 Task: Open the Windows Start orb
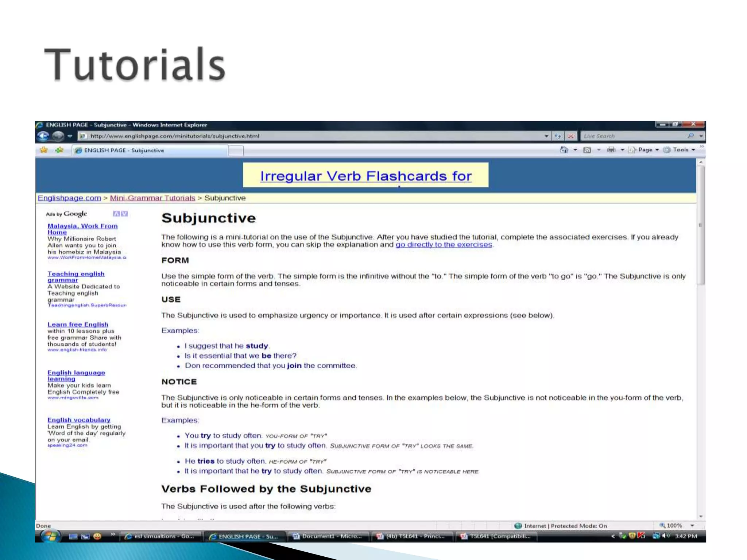(50, 536)
